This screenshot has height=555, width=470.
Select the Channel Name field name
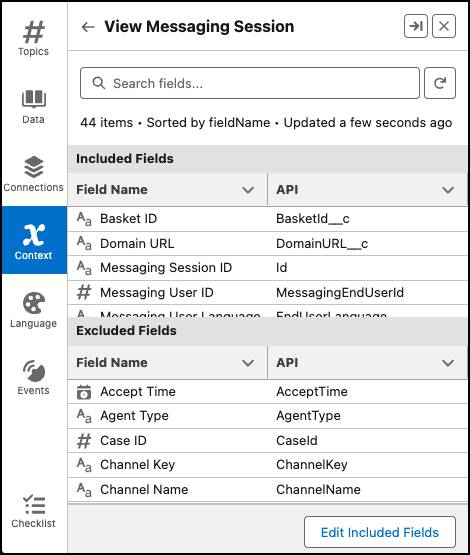(x=144, y=490)
